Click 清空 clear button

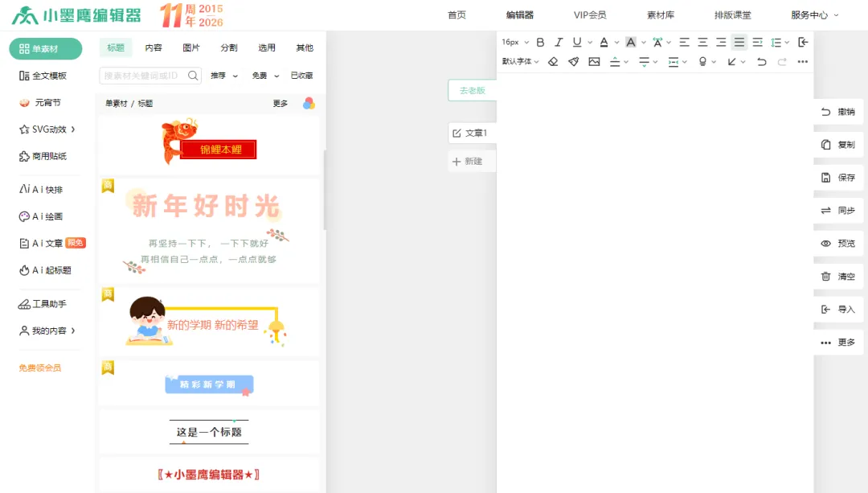click(x=838, y=277)
